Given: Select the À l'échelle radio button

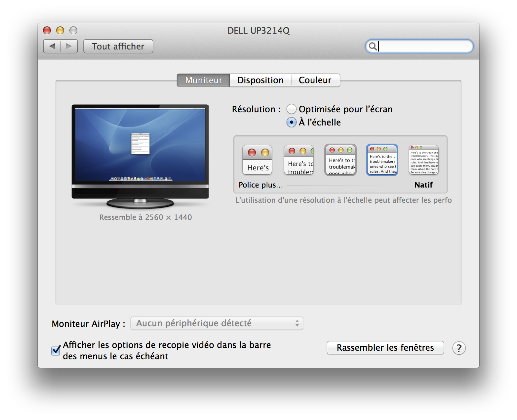Looking at the screenshot, I should point(291,122).
